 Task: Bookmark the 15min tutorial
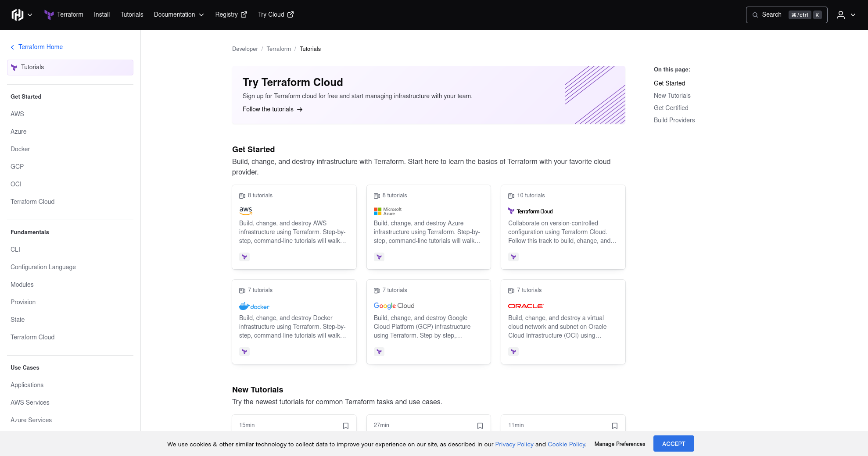pos(346,426)
